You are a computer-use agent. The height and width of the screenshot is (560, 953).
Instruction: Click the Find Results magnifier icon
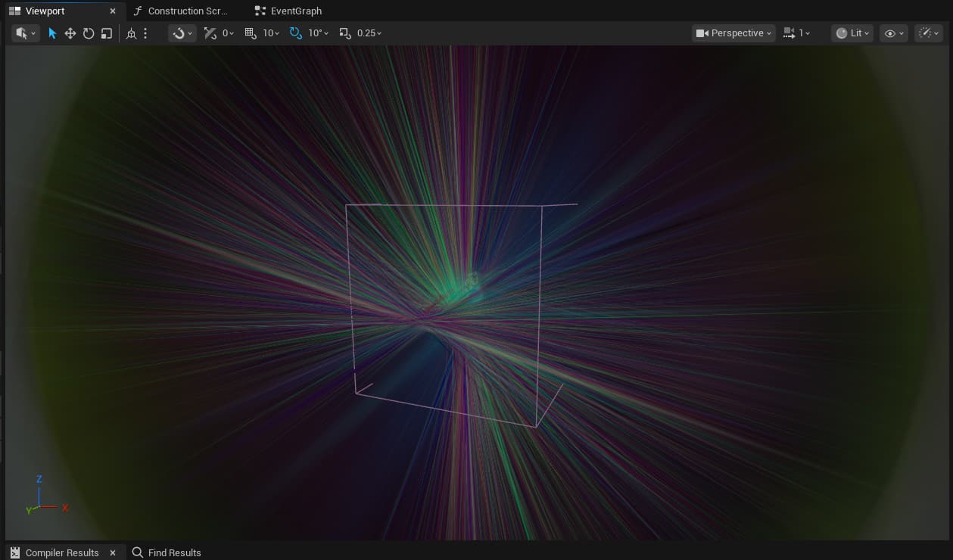[x=138, y=552]
